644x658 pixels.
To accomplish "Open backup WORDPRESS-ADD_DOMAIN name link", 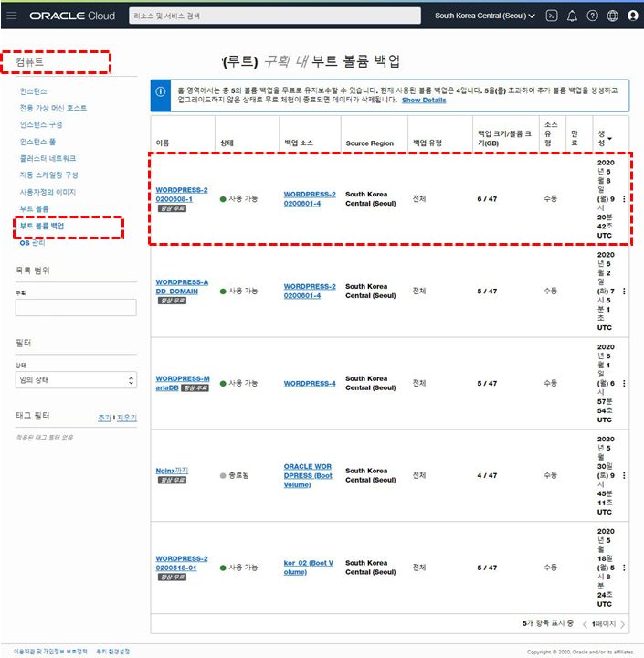I will 182,287.
